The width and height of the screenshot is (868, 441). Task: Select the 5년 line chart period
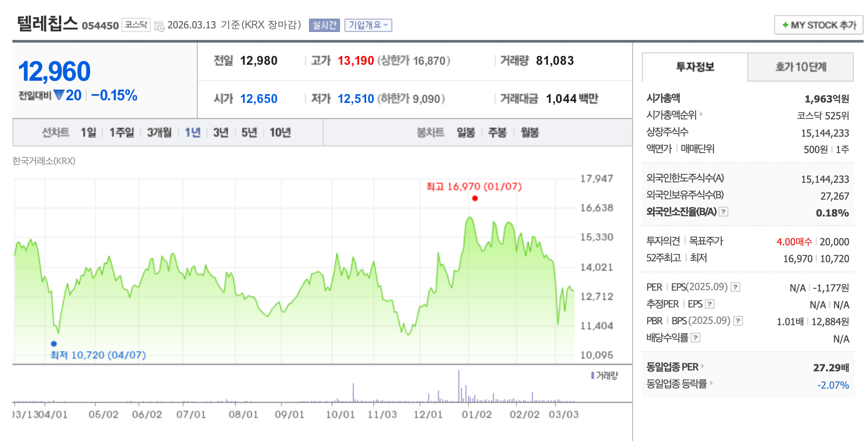tap(249, 132)
